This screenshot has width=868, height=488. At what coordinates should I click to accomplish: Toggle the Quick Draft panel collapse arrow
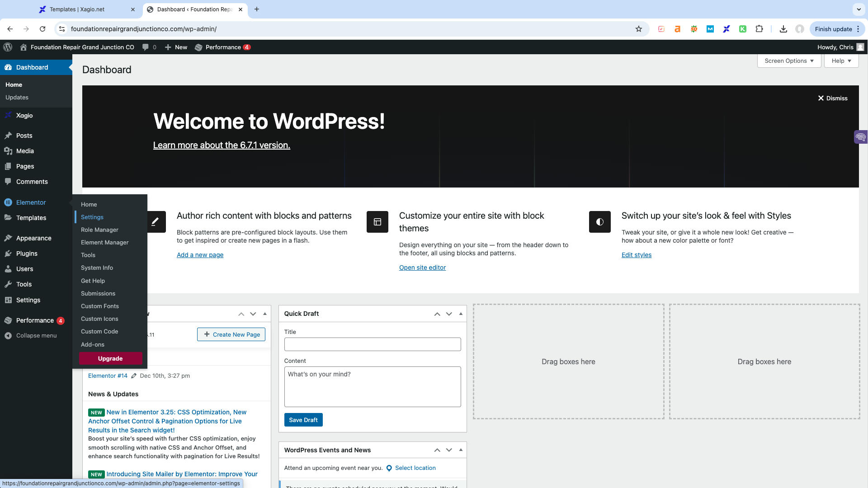tap(461, 314)
